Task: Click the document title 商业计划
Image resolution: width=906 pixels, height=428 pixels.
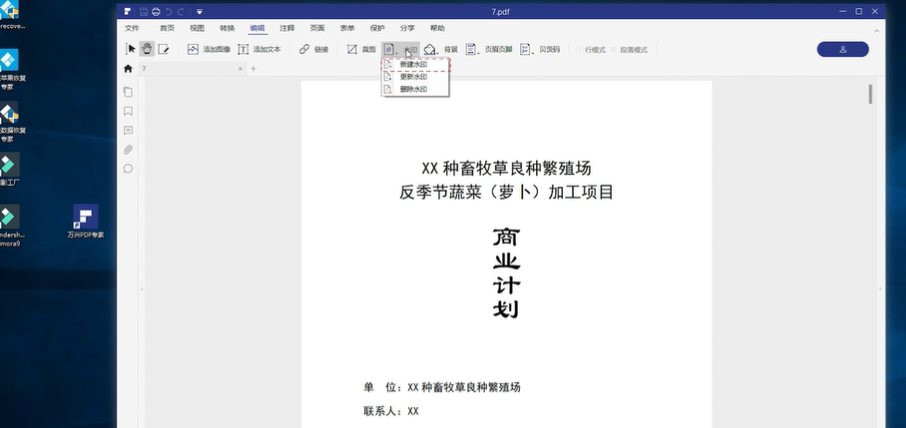Action: coord(506,273)
